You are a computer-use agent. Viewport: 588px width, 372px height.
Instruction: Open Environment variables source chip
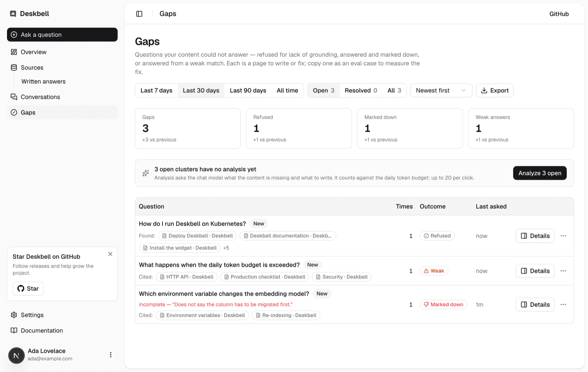pyautogui.click(x=202, y=315)
